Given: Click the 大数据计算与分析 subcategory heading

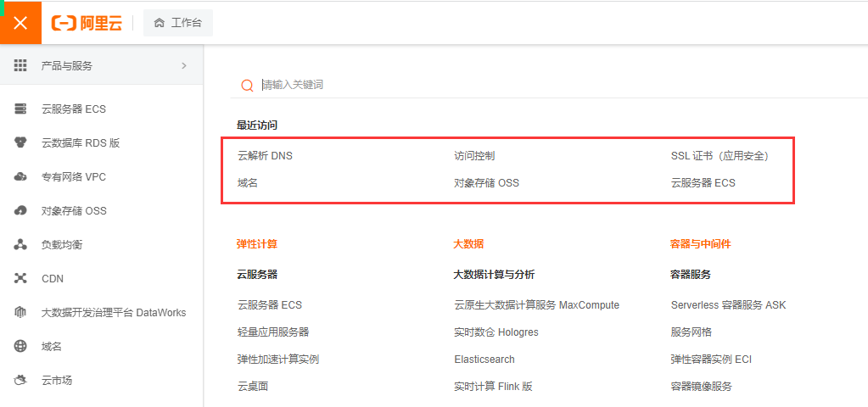Looking at the screenshot, I should coord(494,274).
